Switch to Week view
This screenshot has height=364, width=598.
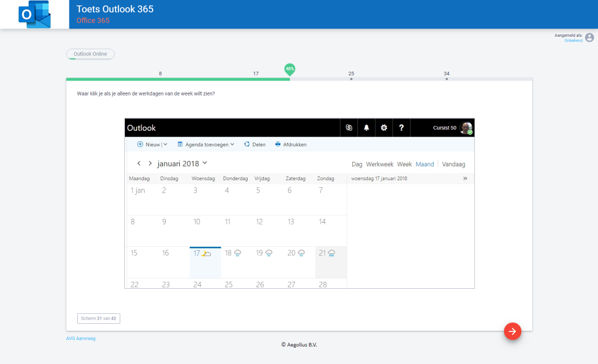pos(404,164)
